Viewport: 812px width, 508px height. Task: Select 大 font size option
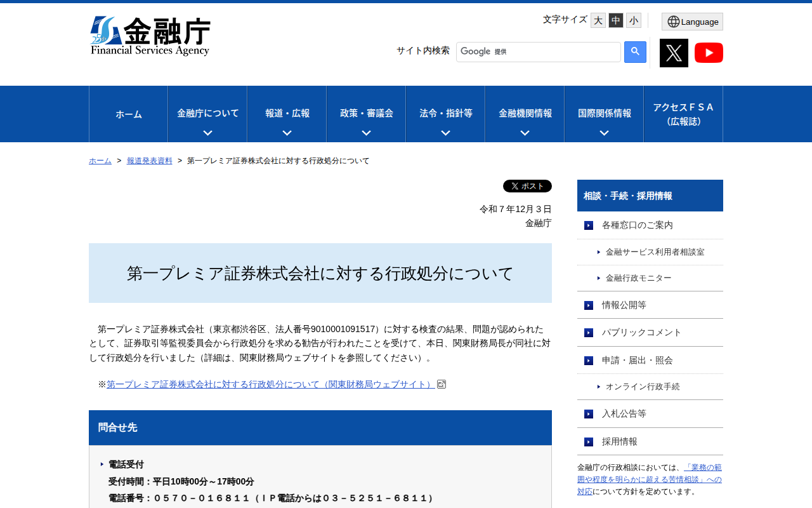[598, 20]
